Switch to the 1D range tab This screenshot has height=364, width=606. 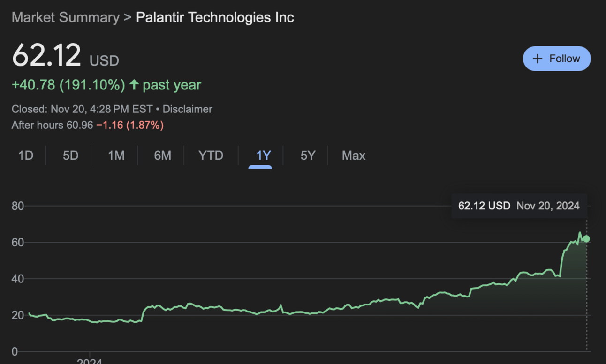pos(26,156)
